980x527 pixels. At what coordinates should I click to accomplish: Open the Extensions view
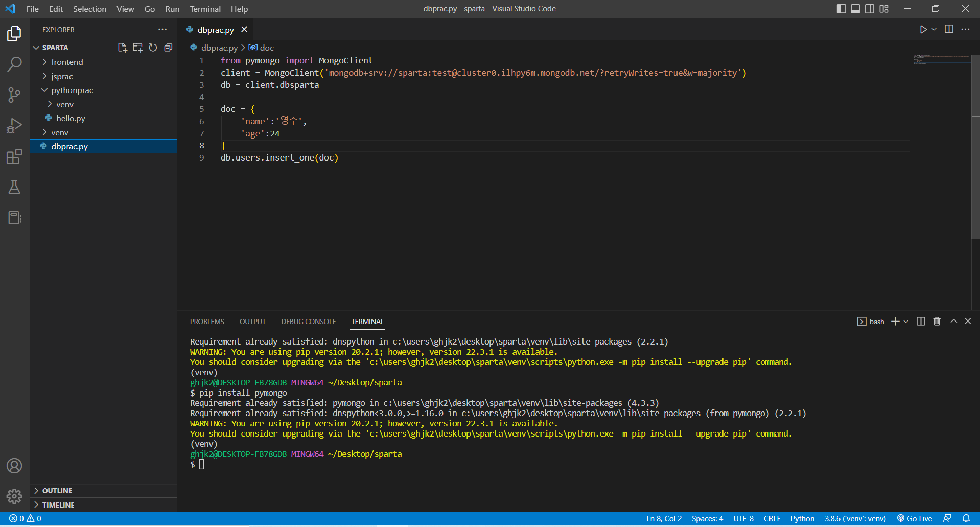coord(14,156)
